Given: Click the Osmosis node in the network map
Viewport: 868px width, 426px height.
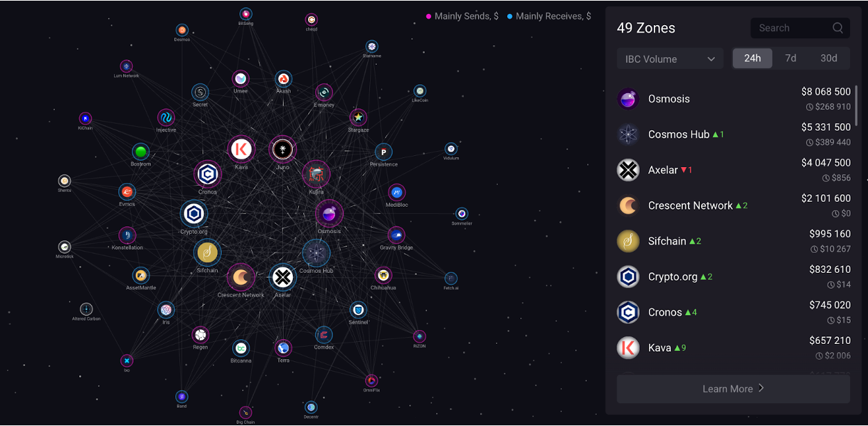Looking at the screenshot, I should pos(329,214).
